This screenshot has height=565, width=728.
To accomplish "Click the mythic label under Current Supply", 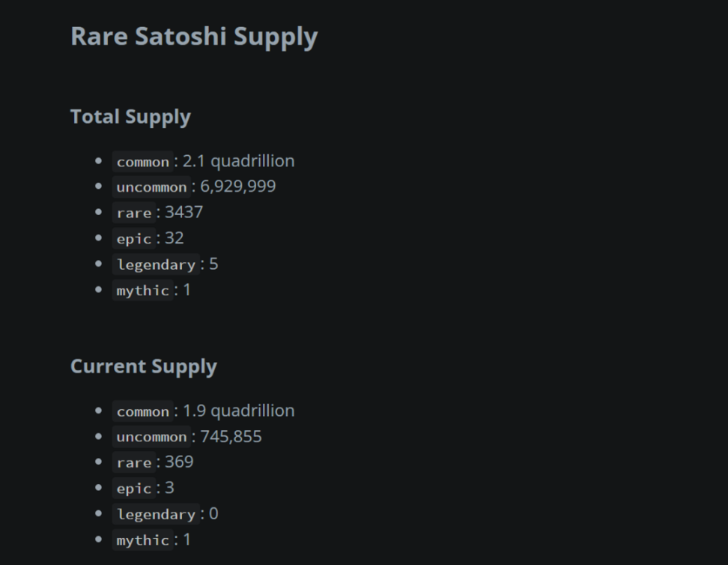I will 143,540.
